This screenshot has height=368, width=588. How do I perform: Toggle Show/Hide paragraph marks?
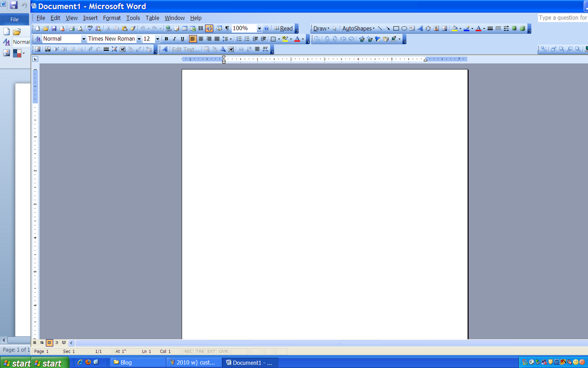pos(227,28)
